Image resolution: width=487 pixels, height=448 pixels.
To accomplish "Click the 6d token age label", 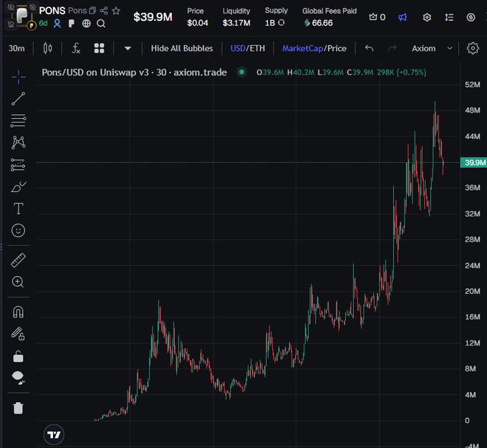I will point(43,24).
